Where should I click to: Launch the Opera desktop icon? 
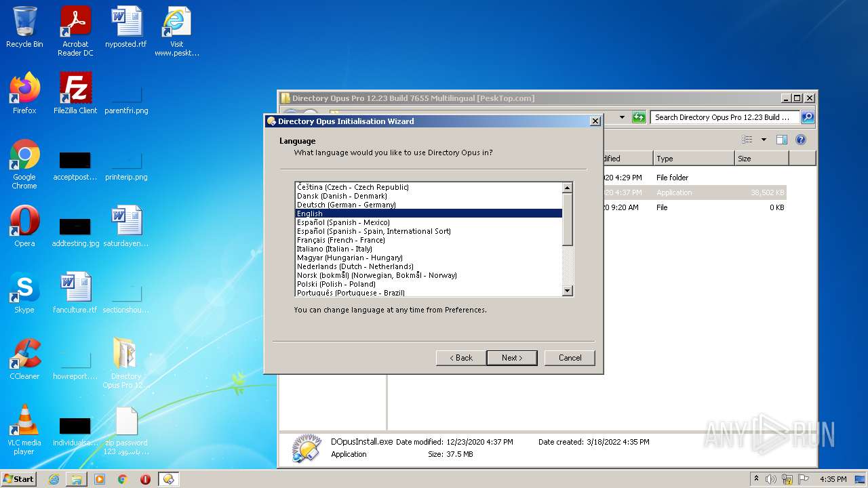point(24,226)
